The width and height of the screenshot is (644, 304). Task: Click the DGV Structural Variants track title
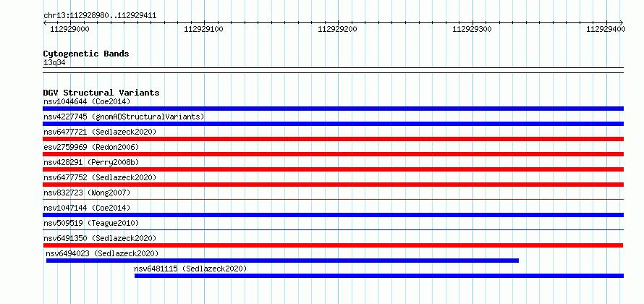point(101,93)
